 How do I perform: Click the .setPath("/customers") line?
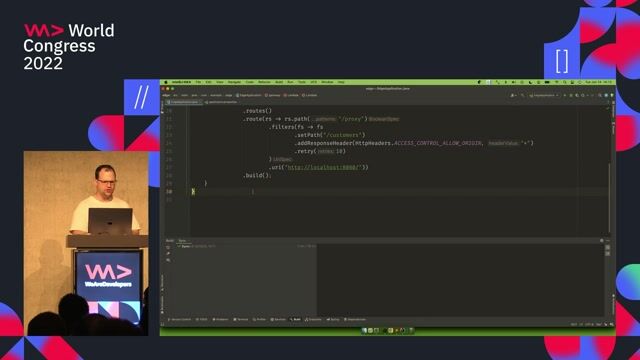pyautogui.click(x=330, y=135)
